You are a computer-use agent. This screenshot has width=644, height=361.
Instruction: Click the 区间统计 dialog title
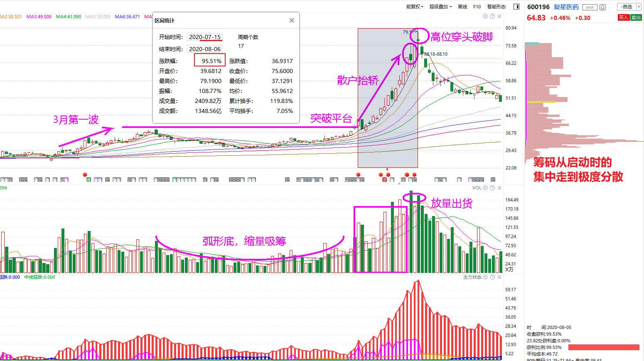(165, 20)
